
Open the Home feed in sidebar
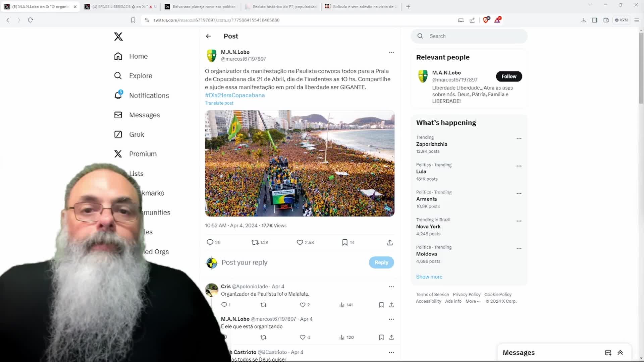tap(139, 56)
